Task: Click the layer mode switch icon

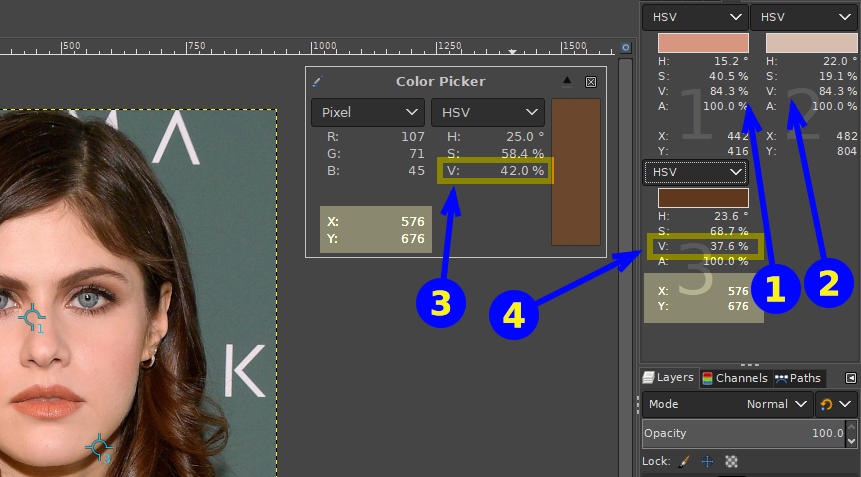Action: click(826, 404)
